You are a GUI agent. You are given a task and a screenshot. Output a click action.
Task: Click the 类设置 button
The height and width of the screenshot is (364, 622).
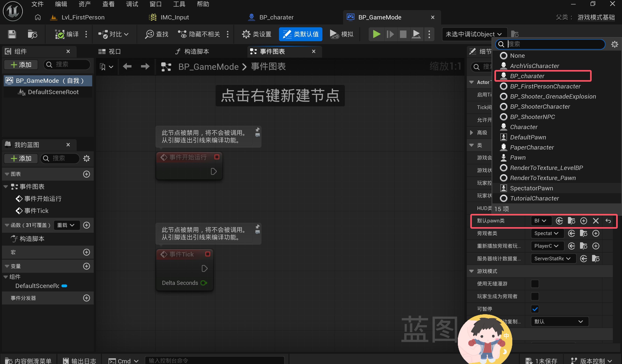click(x=257, y=34)
